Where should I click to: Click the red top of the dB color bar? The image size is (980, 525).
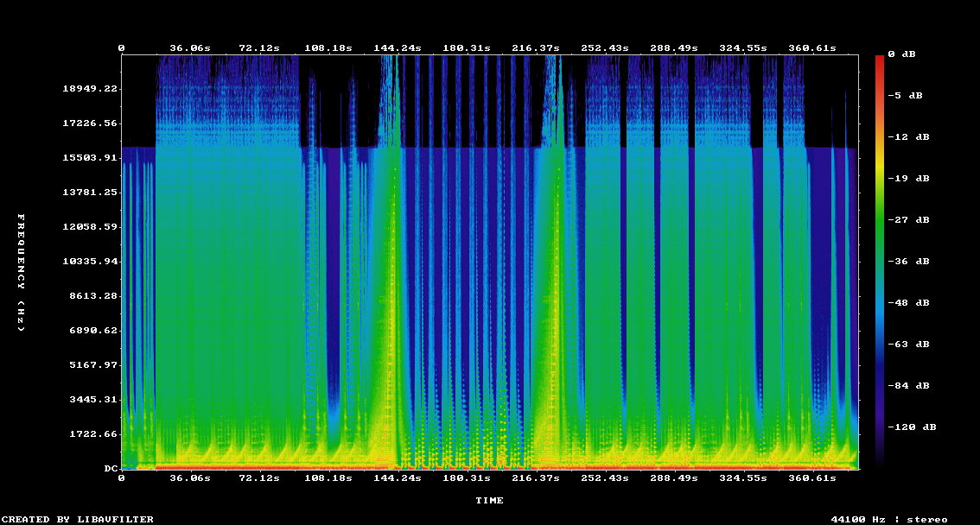(880, 60)
